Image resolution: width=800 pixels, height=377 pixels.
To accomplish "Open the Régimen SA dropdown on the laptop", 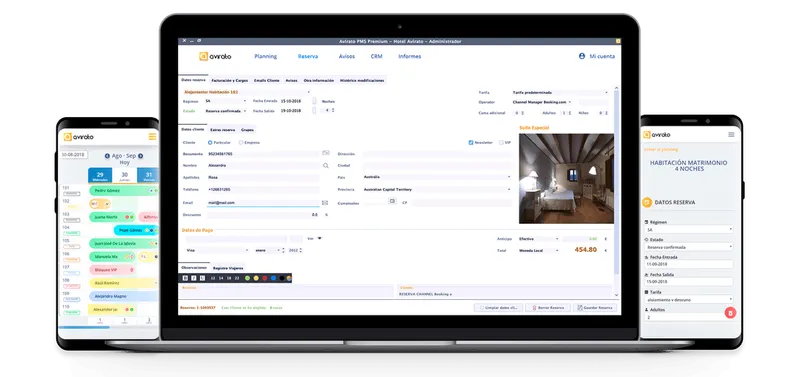I will (226, 101).
